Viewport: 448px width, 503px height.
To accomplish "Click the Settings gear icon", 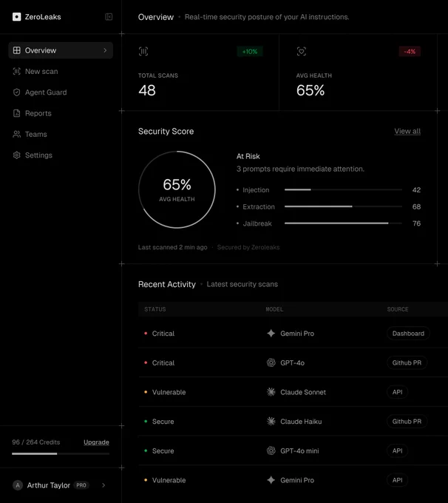I will pyautogui.click(x=17, y=155).
